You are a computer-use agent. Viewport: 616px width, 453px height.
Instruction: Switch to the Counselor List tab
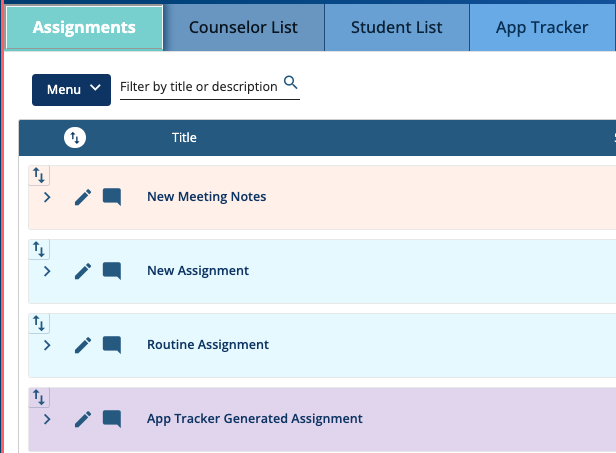(243, 27)
